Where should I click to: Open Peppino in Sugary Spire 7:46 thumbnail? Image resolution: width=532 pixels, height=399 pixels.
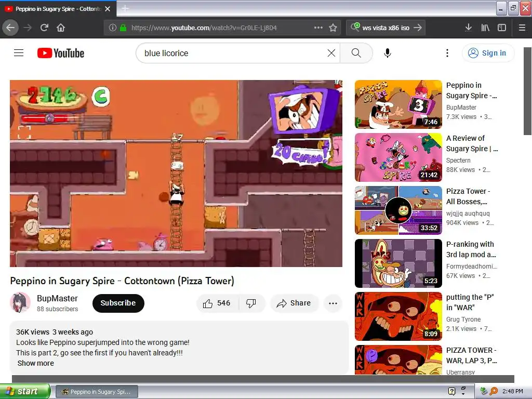coord(398,104)
